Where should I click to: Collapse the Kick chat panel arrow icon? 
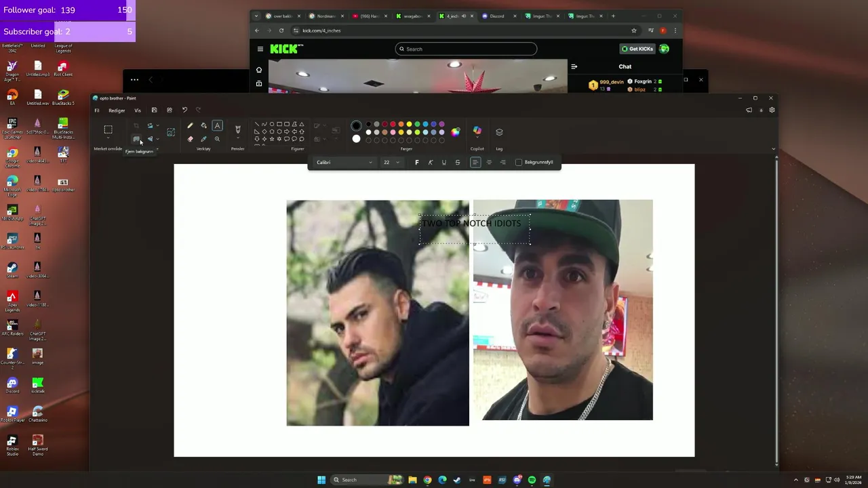(x=574, y=66)
